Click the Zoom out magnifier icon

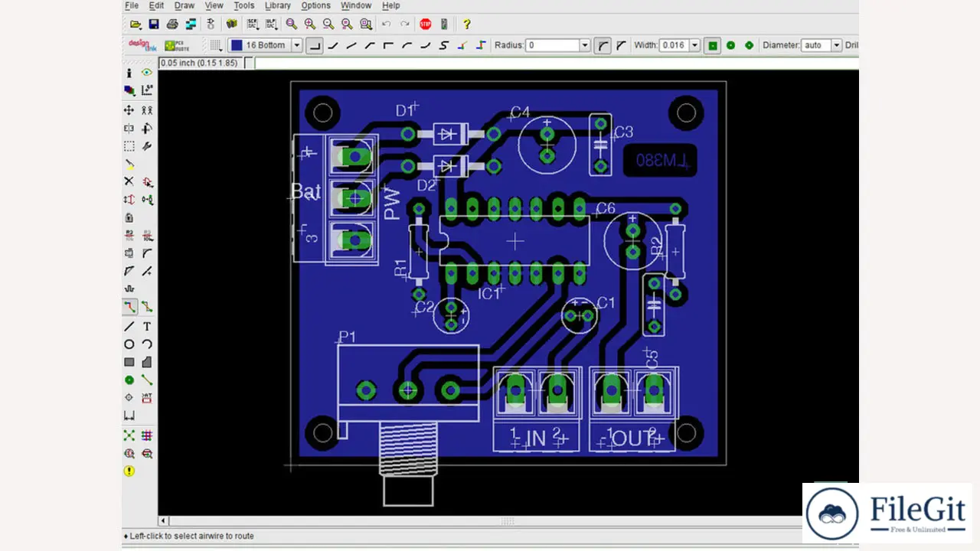(328, 24)
